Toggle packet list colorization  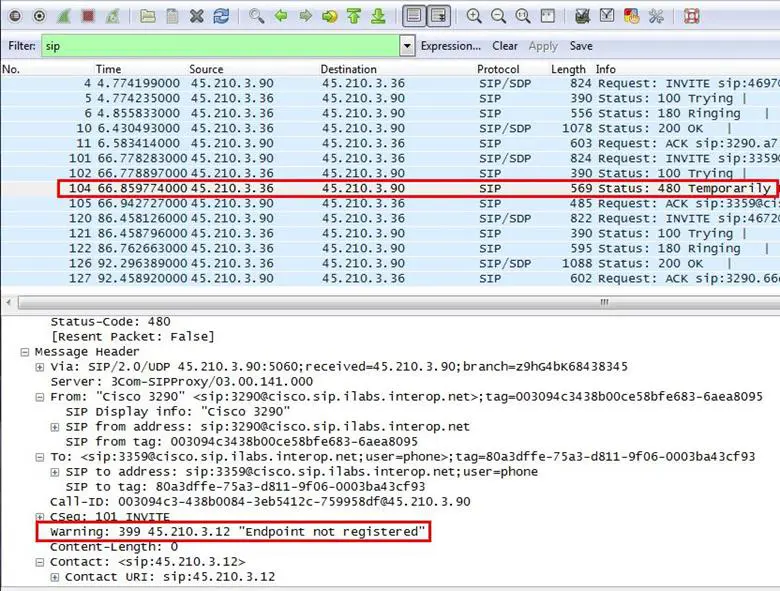click(414, 16)
